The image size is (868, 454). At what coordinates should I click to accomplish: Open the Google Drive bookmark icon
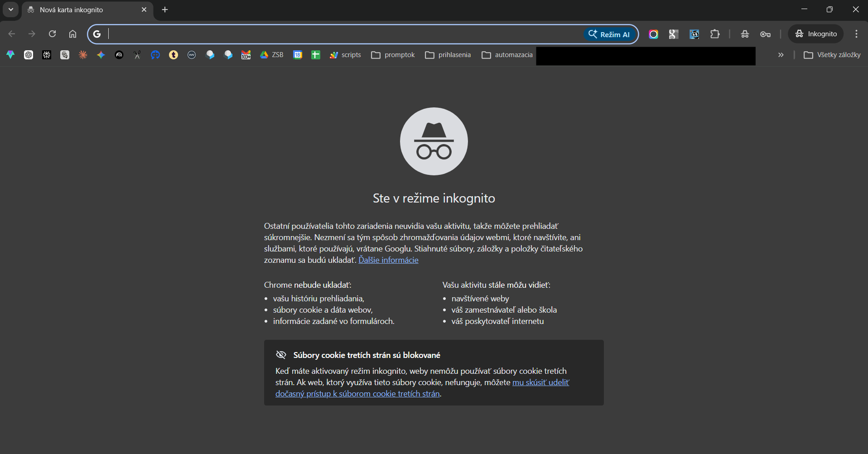point(264,54)
